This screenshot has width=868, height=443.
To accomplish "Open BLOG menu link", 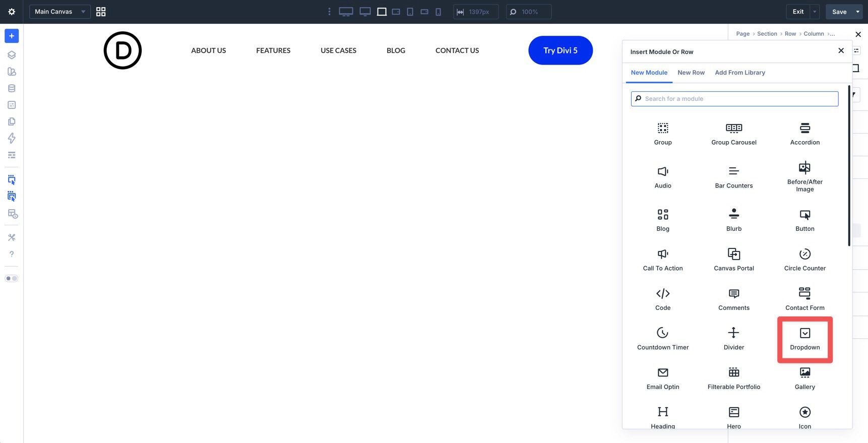I will (396, 50).
